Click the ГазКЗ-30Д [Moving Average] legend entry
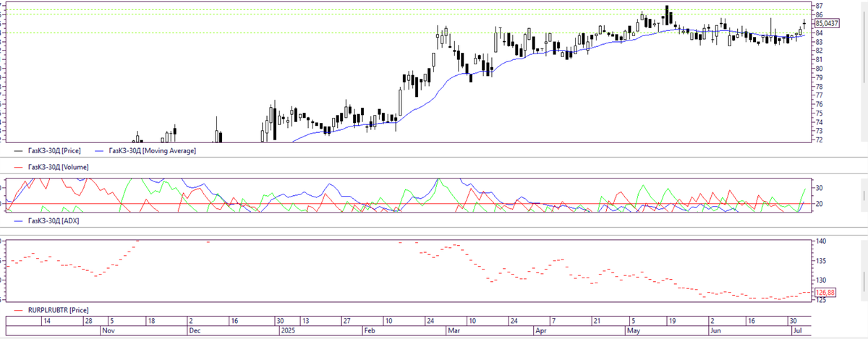868x339 pixels. click(145, 151)
